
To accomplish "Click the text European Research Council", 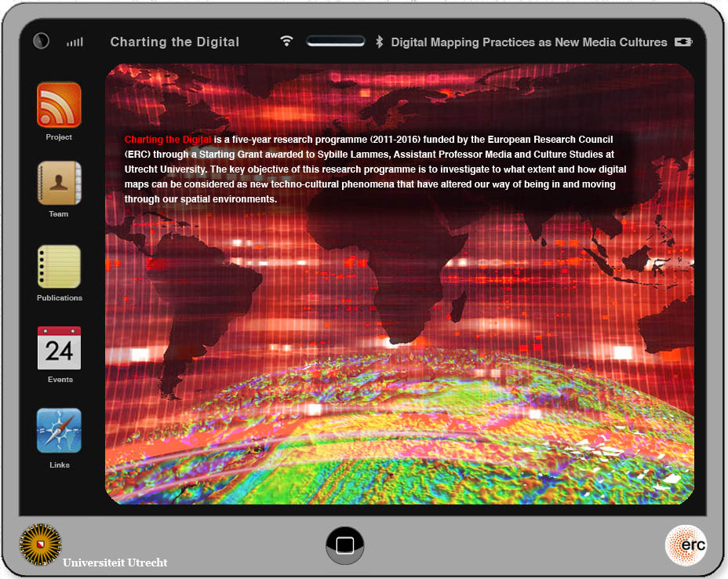I will click(550, 140).
